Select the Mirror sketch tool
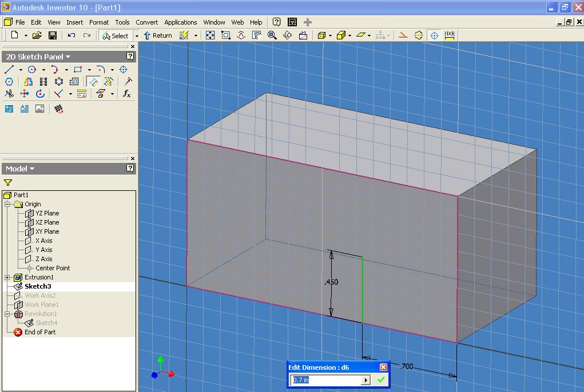Screen dimensions: 584x392 point(28,82)
